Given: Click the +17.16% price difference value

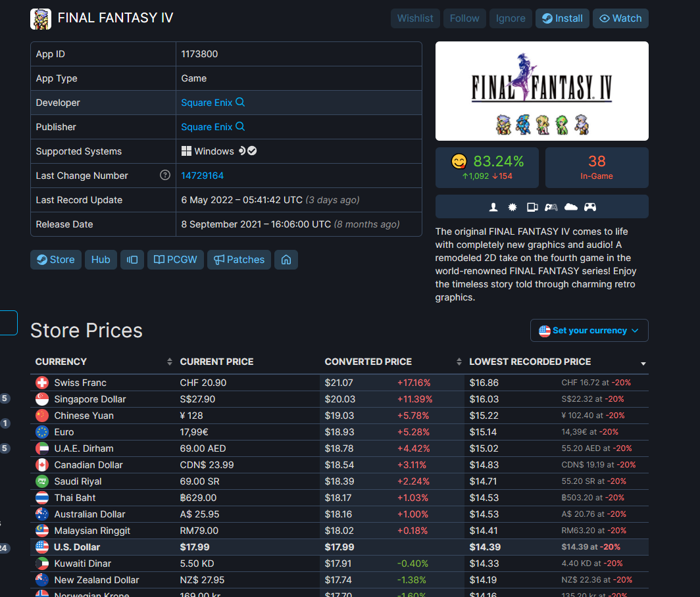Looking at the screenshot, I should click(x=414, y=383).
